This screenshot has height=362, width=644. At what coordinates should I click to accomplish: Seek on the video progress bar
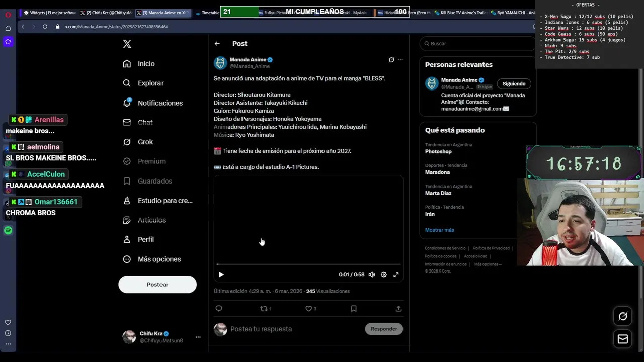(x=308, y=264)
